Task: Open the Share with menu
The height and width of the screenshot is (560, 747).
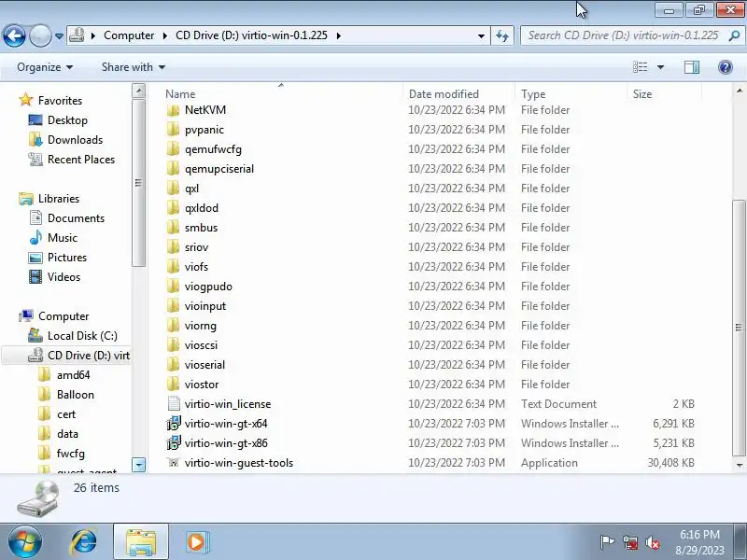Action: [x=134, y=67]
